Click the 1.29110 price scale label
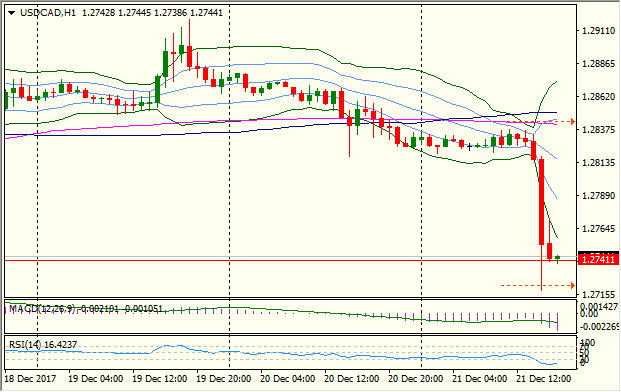The image size is (621, 392). (x=598, y=30)
